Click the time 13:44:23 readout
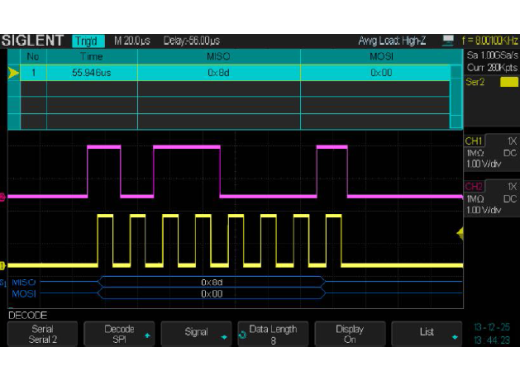Screen dimensions: 520x380 [x=492, y=340]
